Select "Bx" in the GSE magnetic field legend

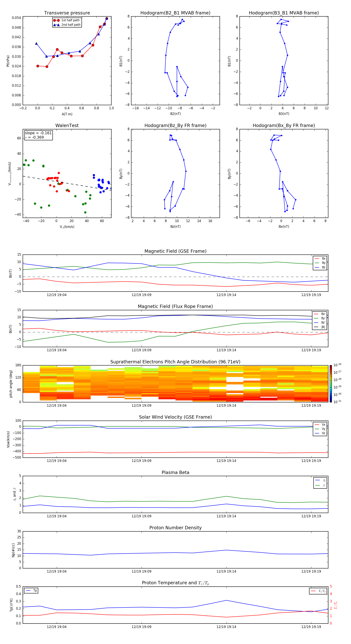320,259
